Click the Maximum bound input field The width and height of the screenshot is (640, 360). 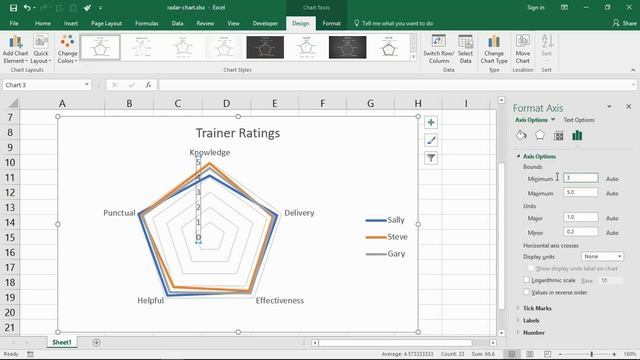tap(581, 192)
